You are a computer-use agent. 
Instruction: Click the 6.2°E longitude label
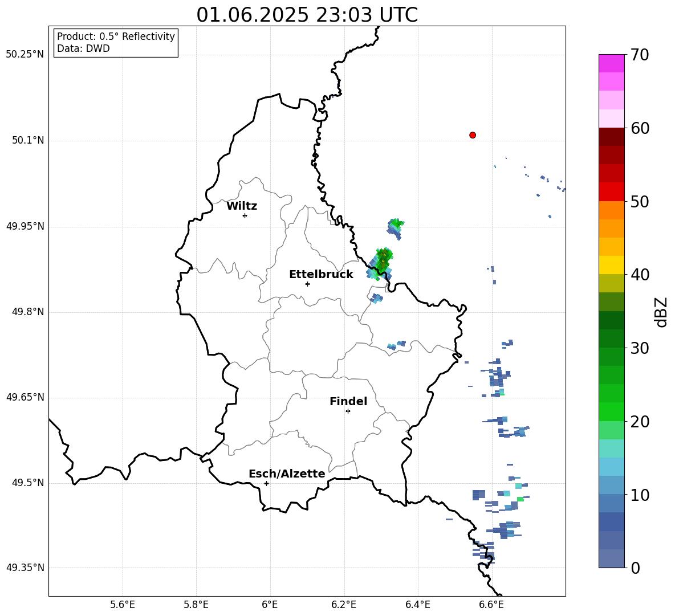344,605
